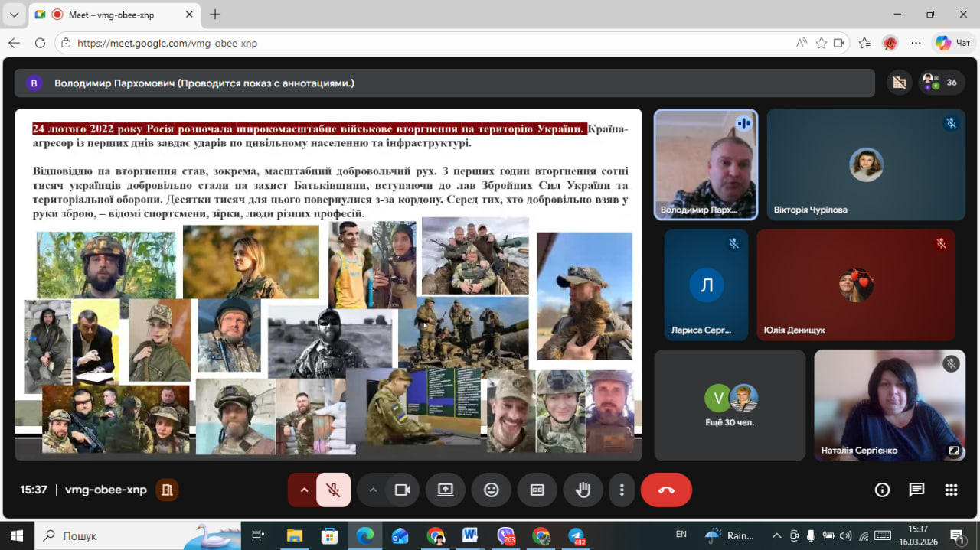Add this page to browser favorites
Image resolution: width=980 pixels, height=550 pixels.
822,43
